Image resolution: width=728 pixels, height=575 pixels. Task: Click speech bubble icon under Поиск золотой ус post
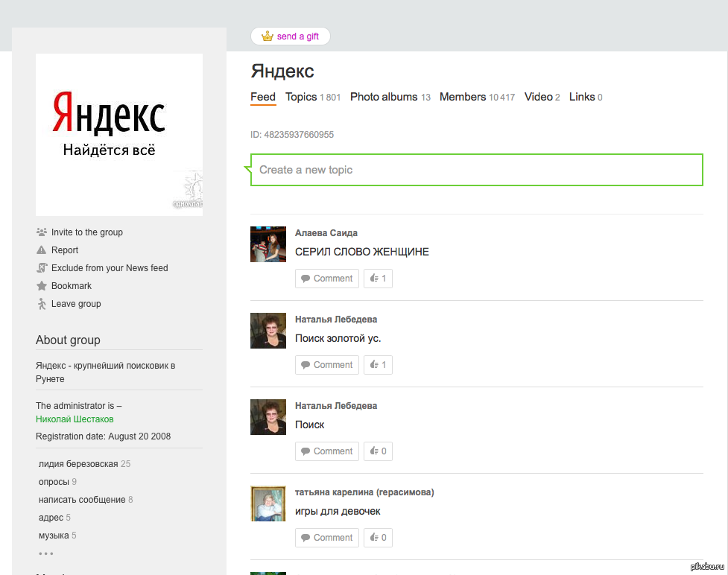[306, 365]
